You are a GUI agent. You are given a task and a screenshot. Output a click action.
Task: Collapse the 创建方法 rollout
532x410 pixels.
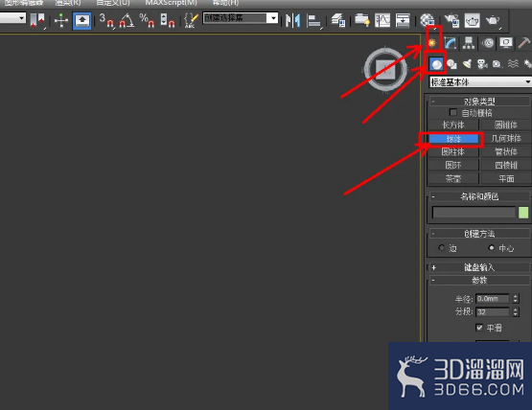click(479, 234)
